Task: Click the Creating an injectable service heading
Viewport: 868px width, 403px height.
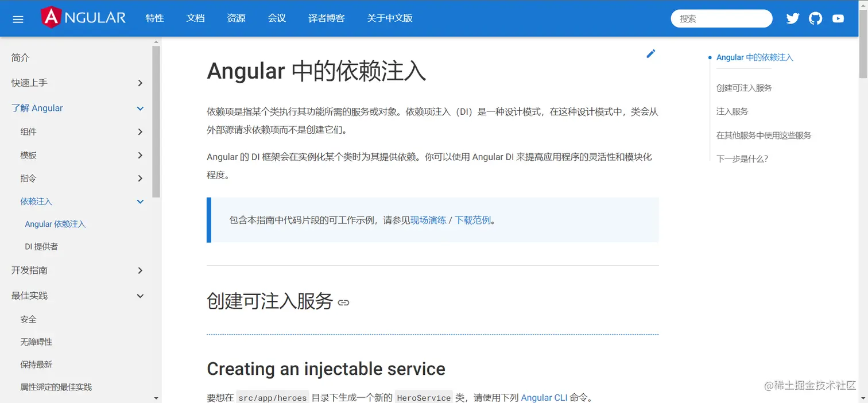Action: [326, 369]
